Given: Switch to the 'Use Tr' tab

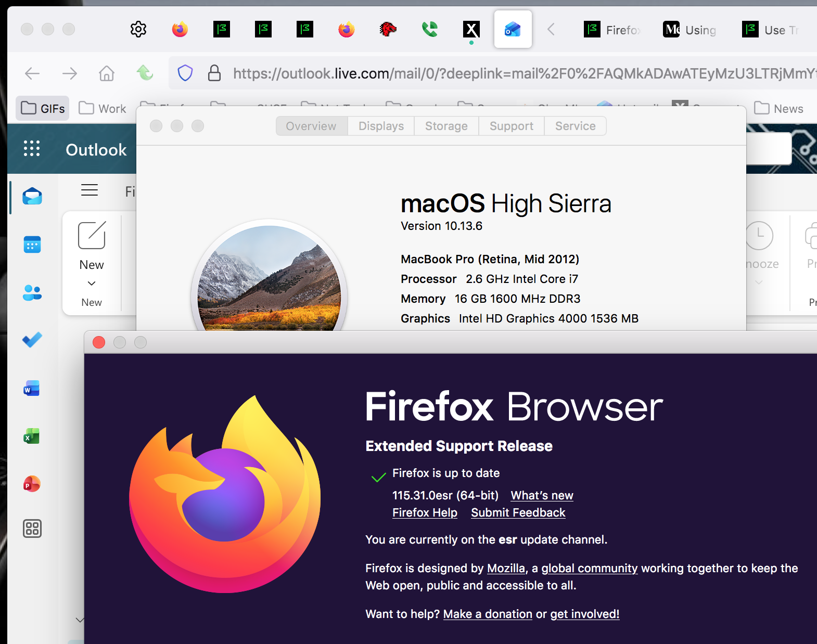Looking at the screenshot, I should click(770, 30).
